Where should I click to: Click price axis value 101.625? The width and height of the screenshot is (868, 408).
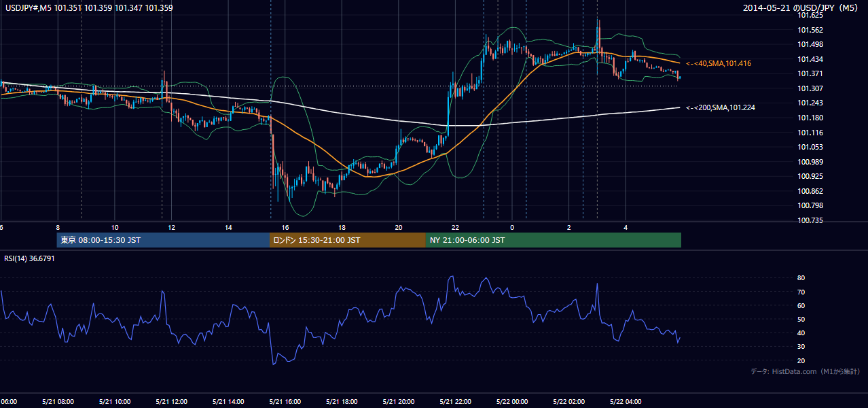tap(810, 15)
